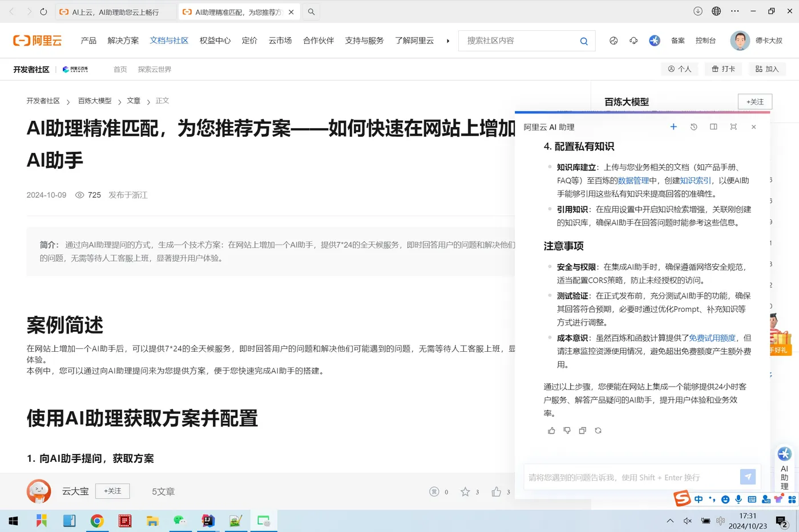
Task: Open IntelliJ IDEA from the taskbar
Action: (x=208, y=521)
